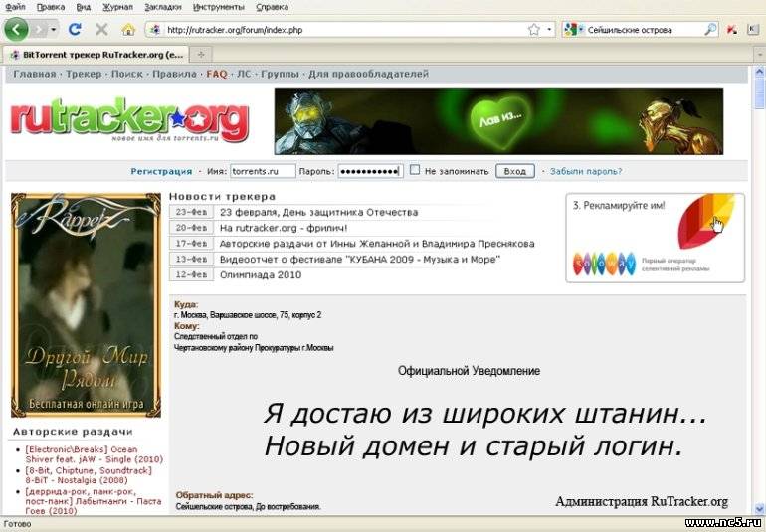
Task: Go to the browser Home page icon
Action: pyautogui.click(x=128, y=30)
